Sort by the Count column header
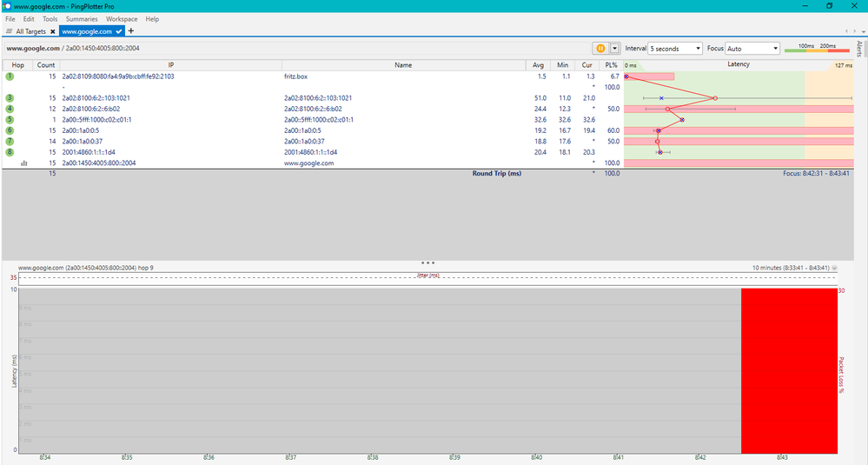 tap(46, 65)
